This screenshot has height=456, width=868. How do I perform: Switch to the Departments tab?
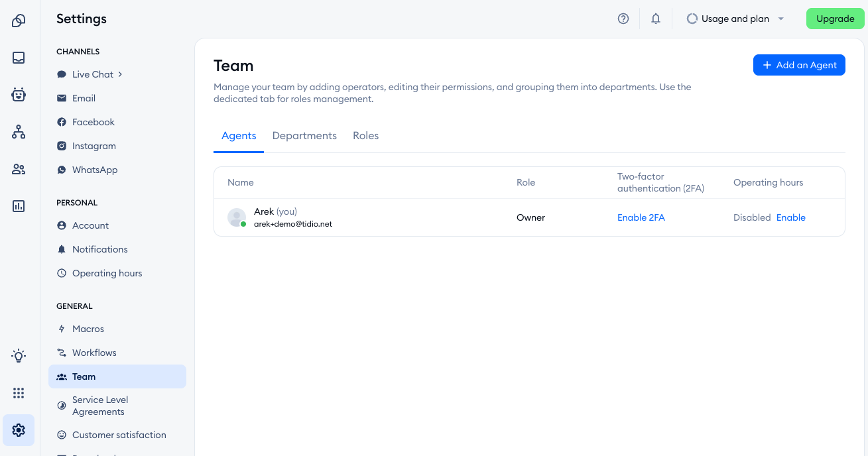pos(304,135)
